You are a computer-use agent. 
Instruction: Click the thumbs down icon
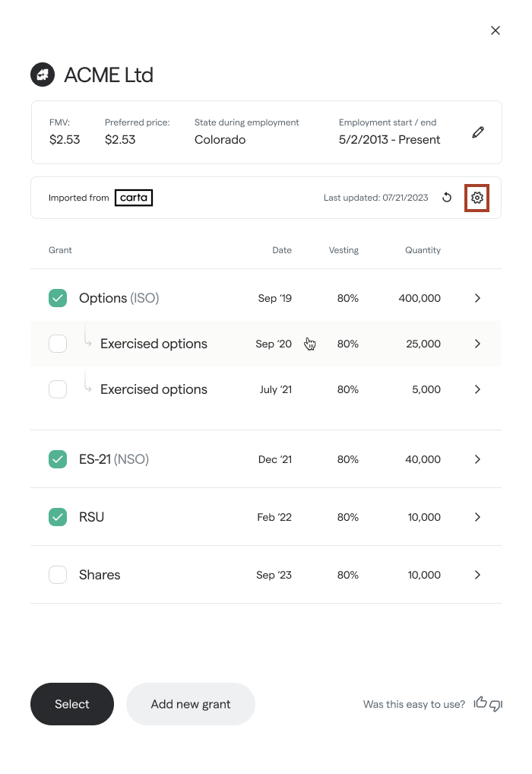[x=496, y=705]
